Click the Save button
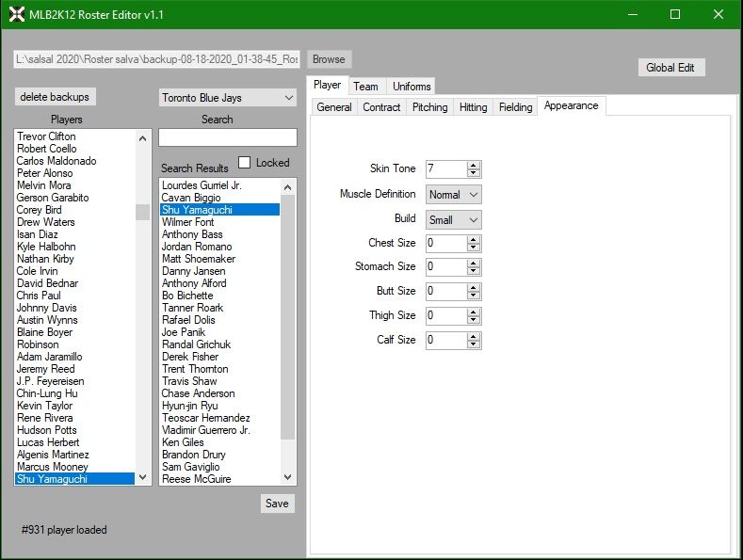Image resolution: width=743 pixels, height=560 pixels. (277, 504)
